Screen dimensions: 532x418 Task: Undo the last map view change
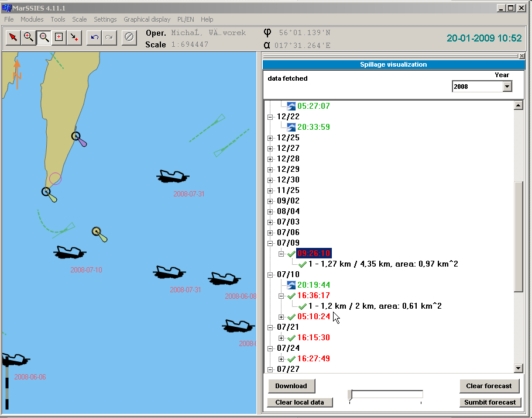coord(94,37)
